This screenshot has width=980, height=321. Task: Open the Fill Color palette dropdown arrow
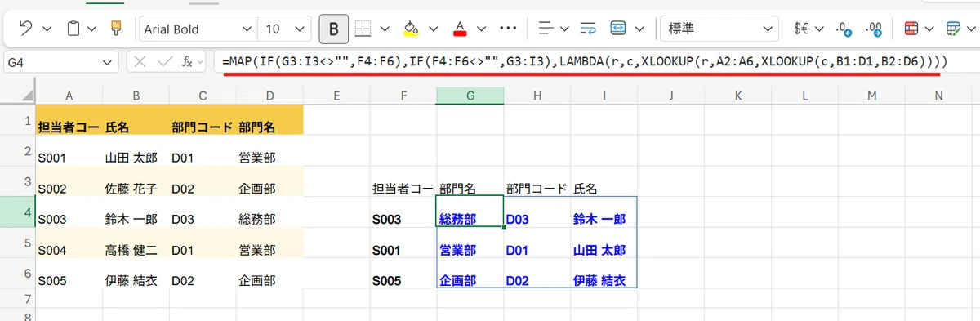(433, 29)
